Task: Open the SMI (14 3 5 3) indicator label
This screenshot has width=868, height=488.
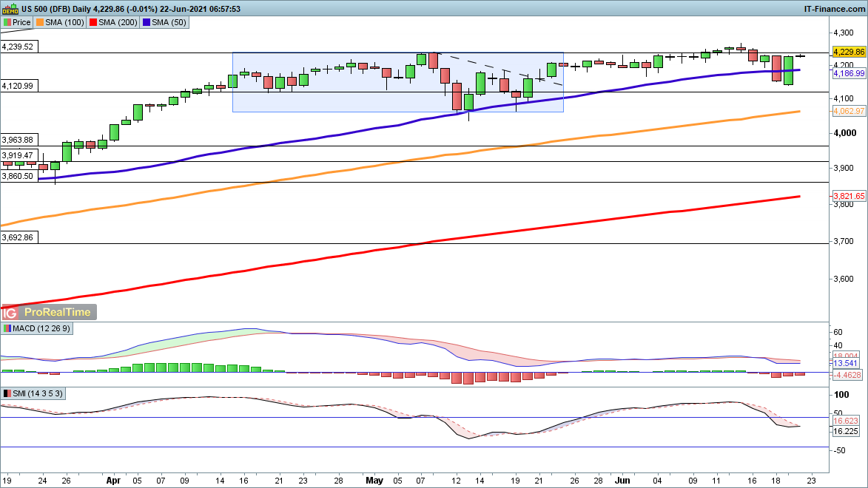Action: (38, 393)
